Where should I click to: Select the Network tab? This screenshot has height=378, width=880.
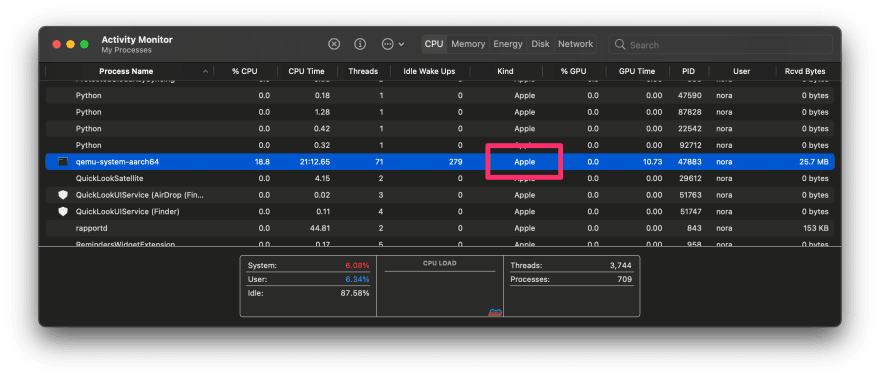point(575,44)
